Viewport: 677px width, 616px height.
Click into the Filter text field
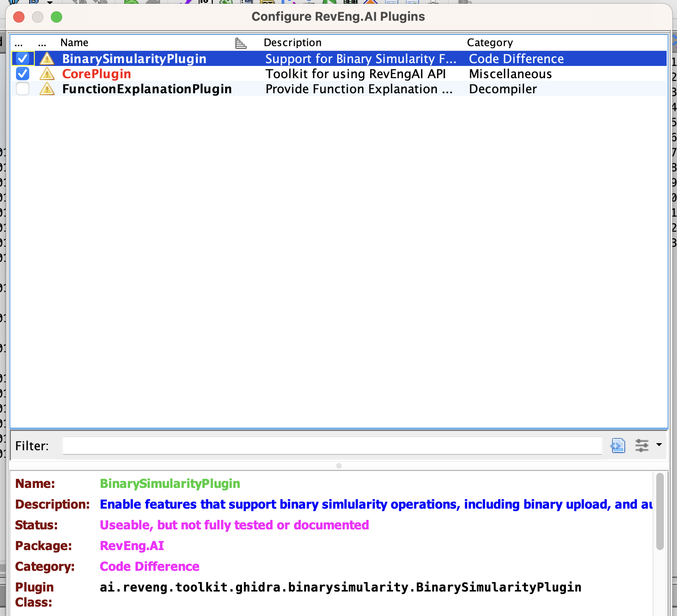click(x=332, y=446)
